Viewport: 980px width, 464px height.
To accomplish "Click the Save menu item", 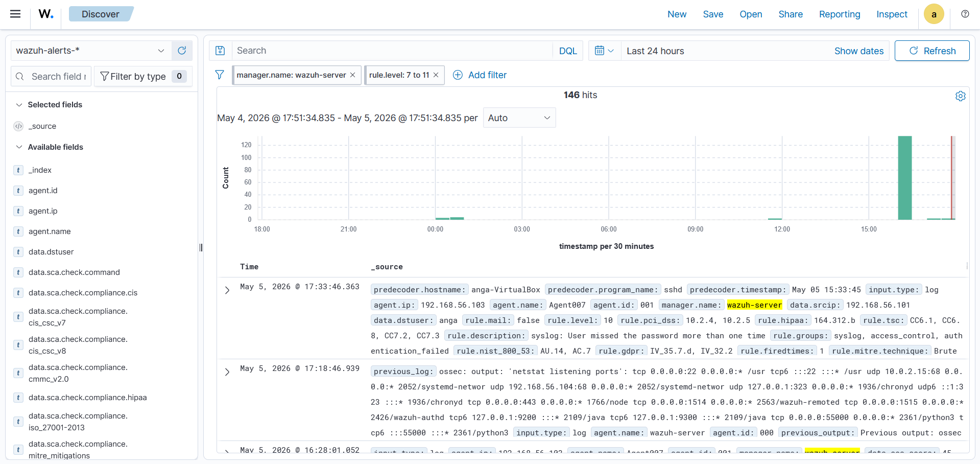I will tap(713, 14).
